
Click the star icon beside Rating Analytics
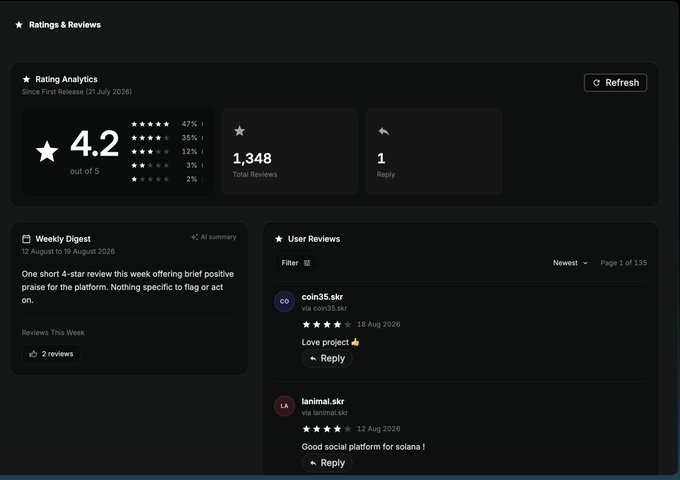26,79
